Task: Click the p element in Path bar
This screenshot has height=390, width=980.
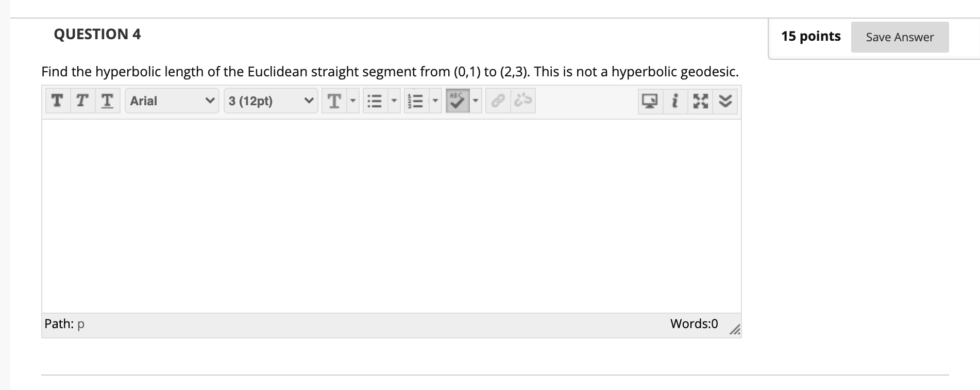Action: click(80, 324)
